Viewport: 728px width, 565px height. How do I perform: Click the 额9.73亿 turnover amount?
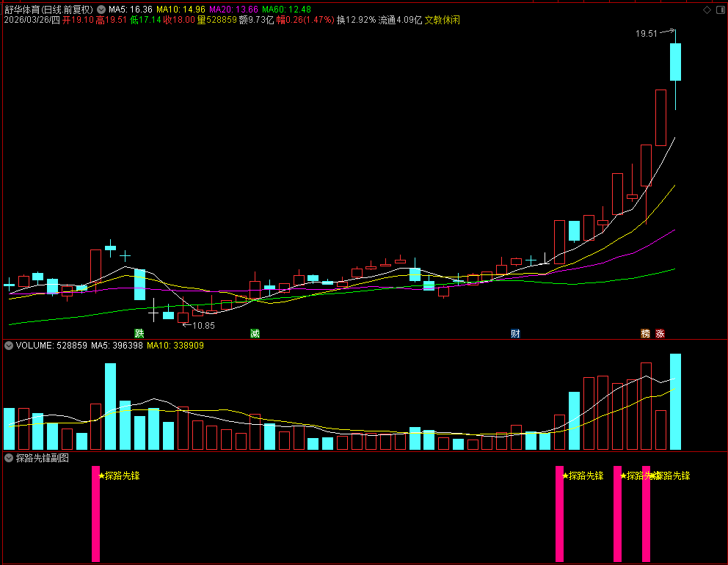(x=256, y=20)
